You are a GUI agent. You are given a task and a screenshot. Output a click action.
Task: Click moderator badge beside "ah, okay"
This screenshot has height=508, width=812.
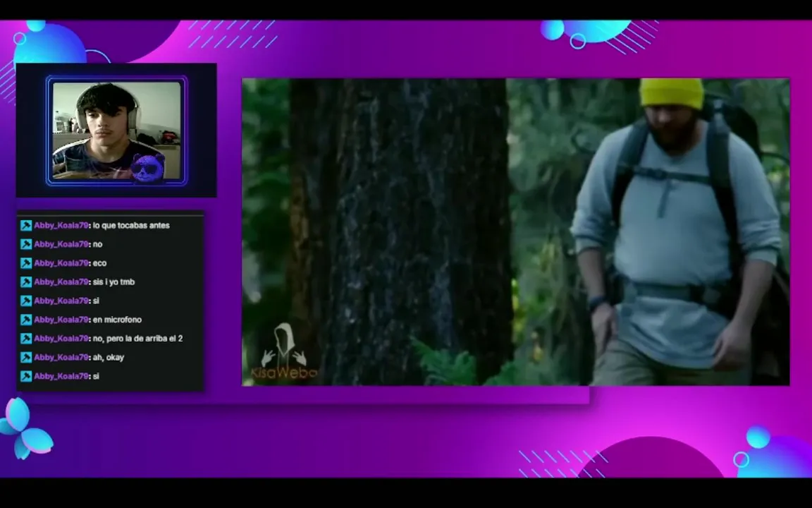pyautogui.click(x=26, y=357)
